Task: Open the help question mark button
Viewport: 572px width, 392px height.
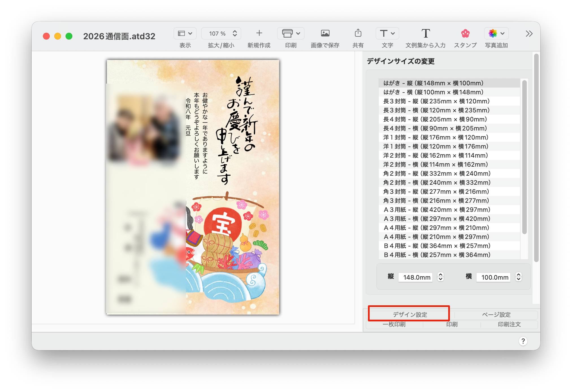Action: coord(523,341)
